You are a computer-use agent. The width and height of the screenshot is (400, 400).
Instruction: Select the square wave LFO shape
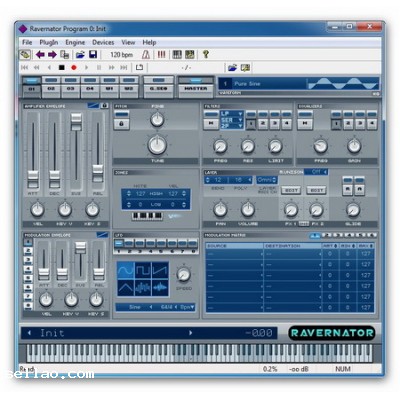click(x=143, y=270)
